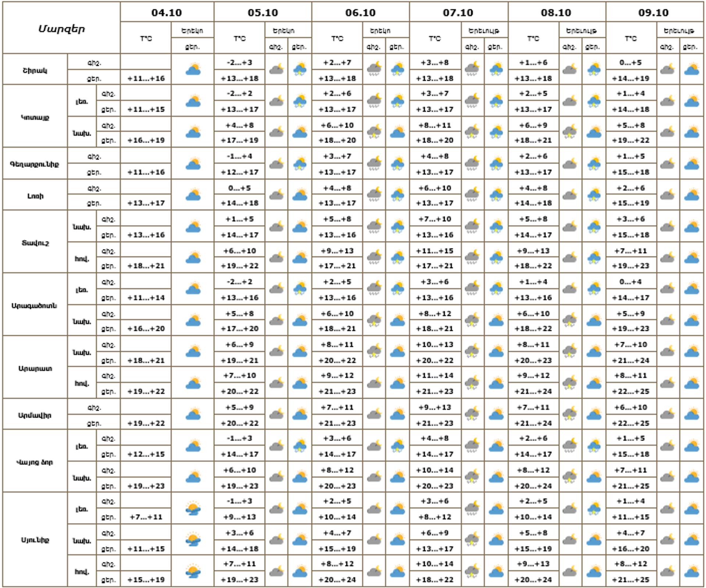The height and width of the screenshot is (588, 706).
Task: Click Արարատ նախ. 08.10 night thunderstorm icon
Action: pos(570,352)
